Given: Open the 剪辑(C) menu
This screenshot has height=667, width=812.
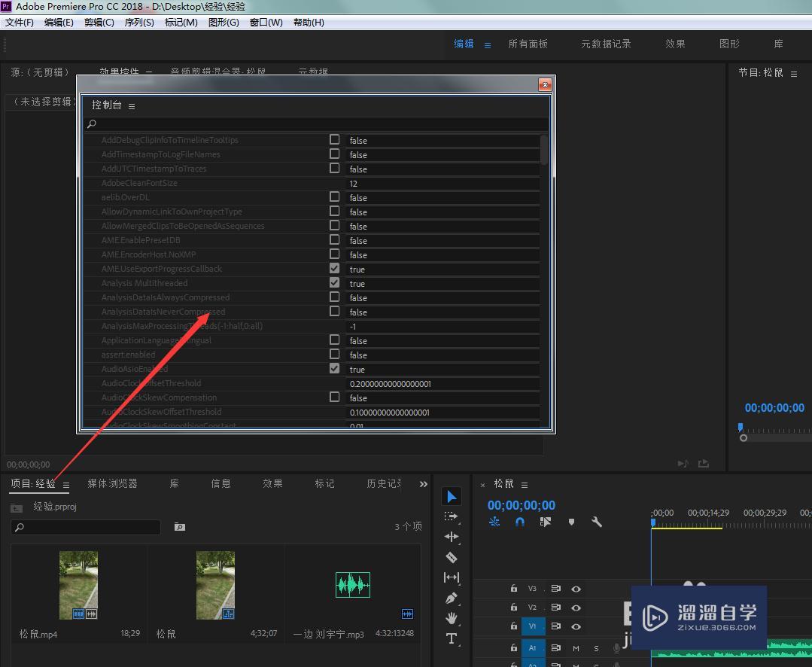Looking at the screenshot, I should click(x=99, y=23).
